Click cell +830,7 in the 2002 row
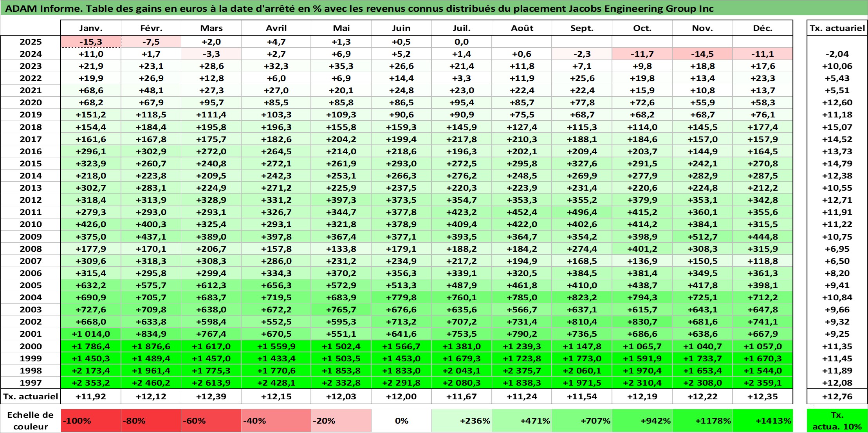Image resolution: width=868 pixels, height=433 pixels. pyautogui.click(x=642, y=321)
